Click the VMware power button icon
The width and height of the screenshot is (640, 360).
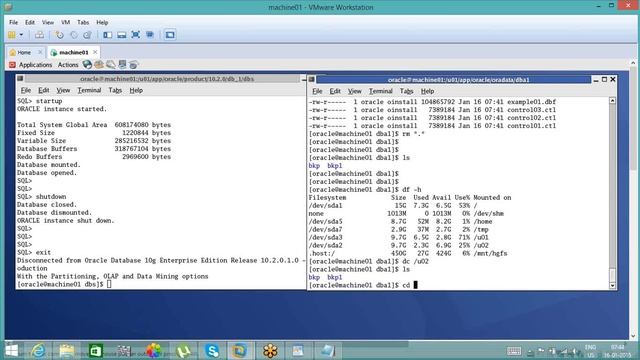click(x=12, y=35)
